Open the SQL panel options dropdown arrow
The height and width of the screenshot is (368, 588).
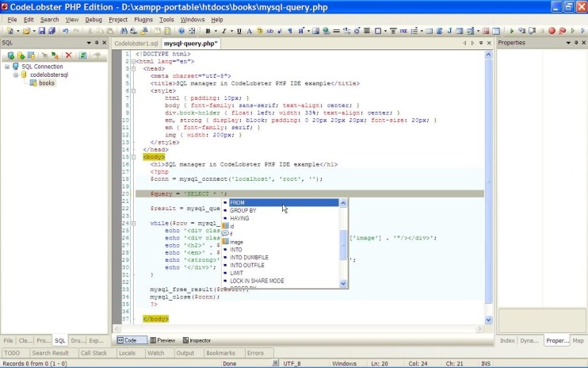tap(89, 43)
